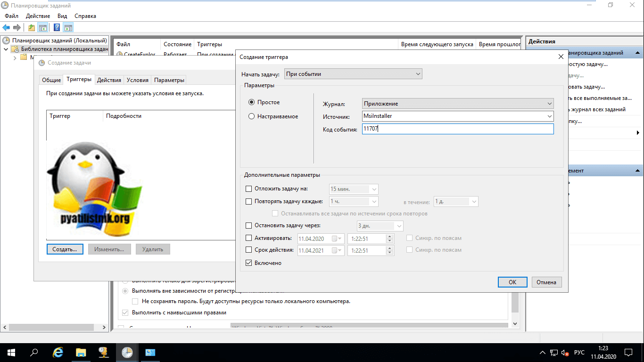Open Internet Explorer from the taskbar

coord(58,352)
